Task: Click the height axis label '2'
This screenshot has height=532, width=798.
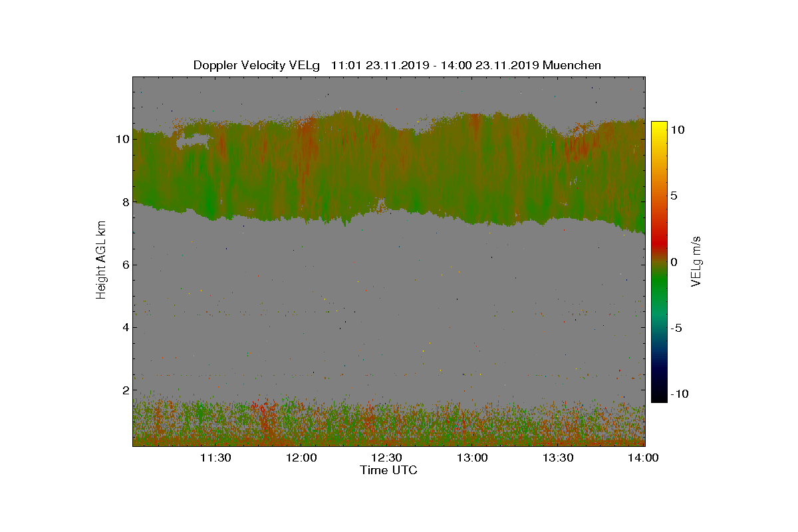Action: click(x=124, y=390)
